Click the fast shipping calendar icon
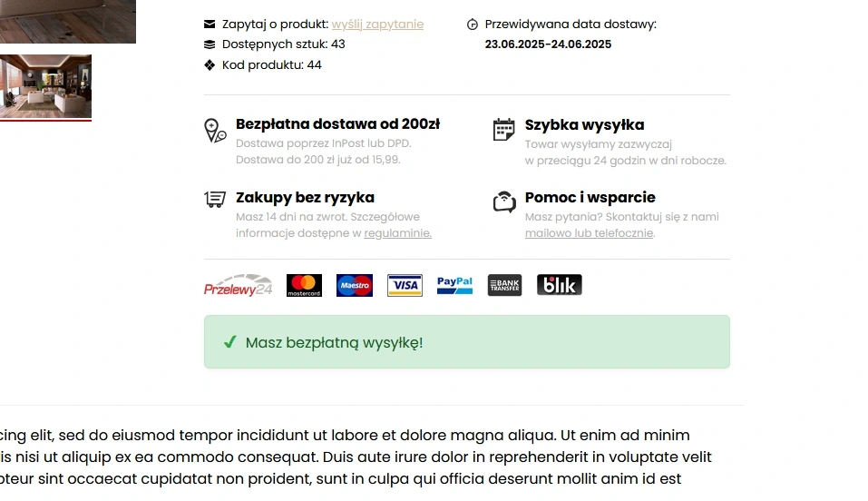Viewport: 868px width, 501px height. click(503, 130)
